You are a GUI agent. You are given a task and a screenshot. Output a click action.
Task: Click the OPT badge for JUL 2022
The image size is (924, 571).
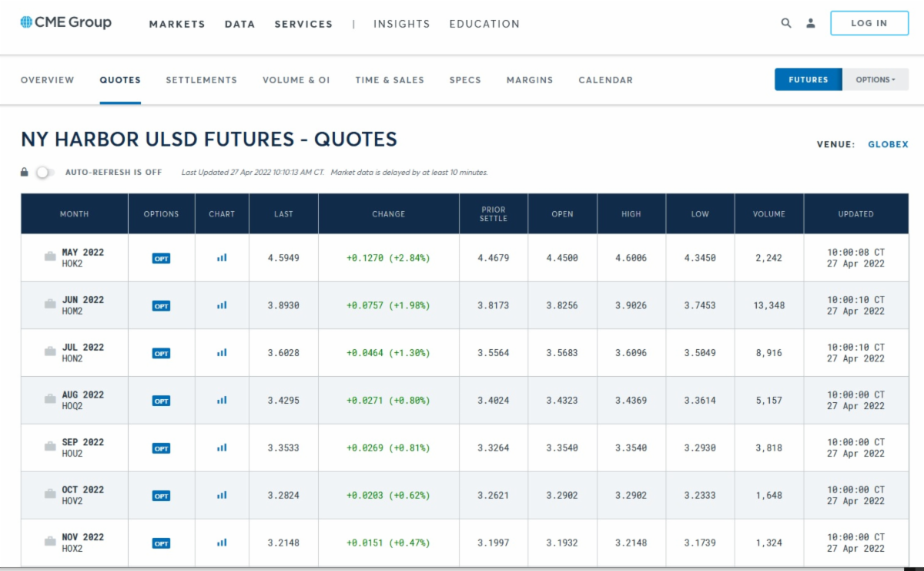pos(161,353)
